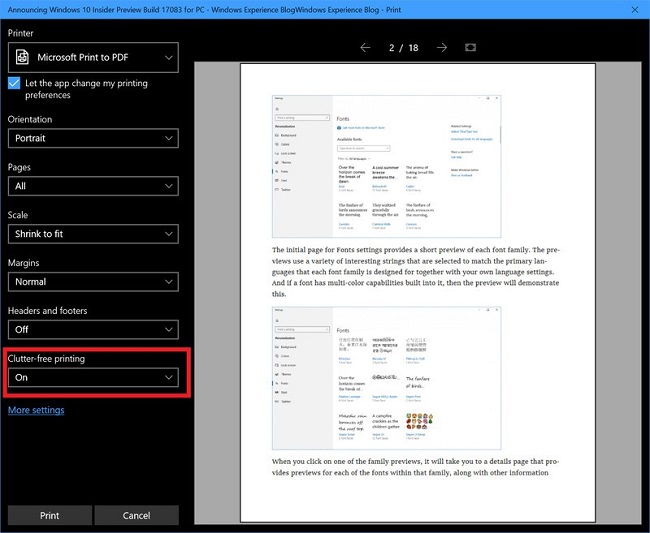Screen dimensions: 650x533
Task: Click the printer icon beside Microsoft Print to PDF
Action: 22,57
